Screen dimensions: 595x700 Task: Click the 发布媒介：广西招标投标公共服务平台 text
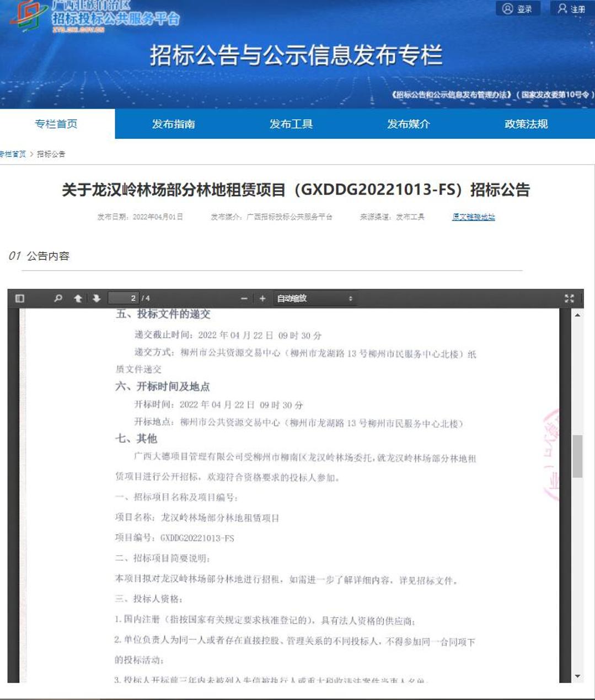pos(272,217)
